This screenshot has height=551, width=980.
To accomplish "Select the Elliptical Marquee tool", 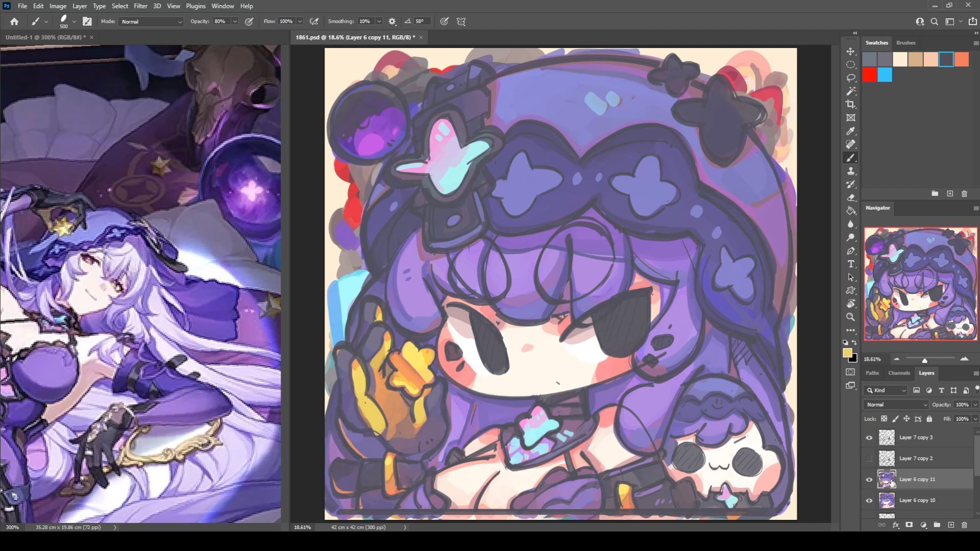I will [850, 65].
